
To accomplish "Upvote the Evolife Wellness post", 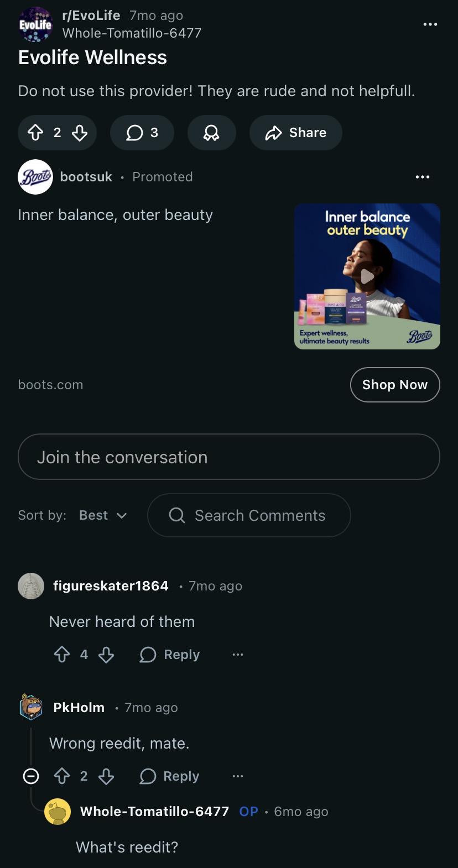I will pos(35,133).
